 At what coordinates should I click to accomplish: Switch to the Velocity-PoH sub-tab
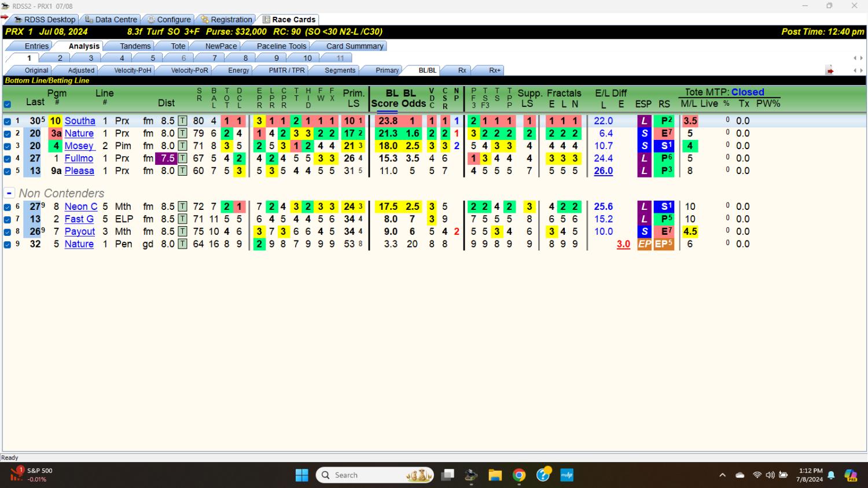point(133,71)
